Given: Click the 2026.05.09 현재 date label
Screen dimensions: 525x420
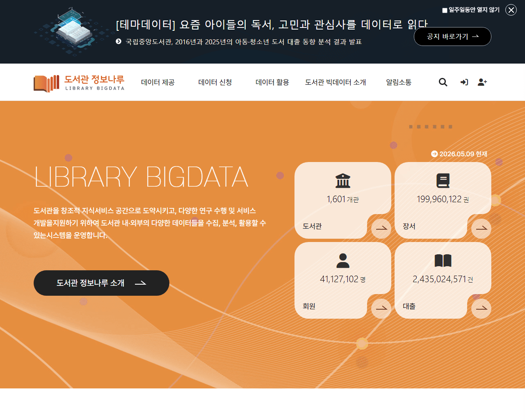Looking at the screenshot, I should (x=459, y=154).
